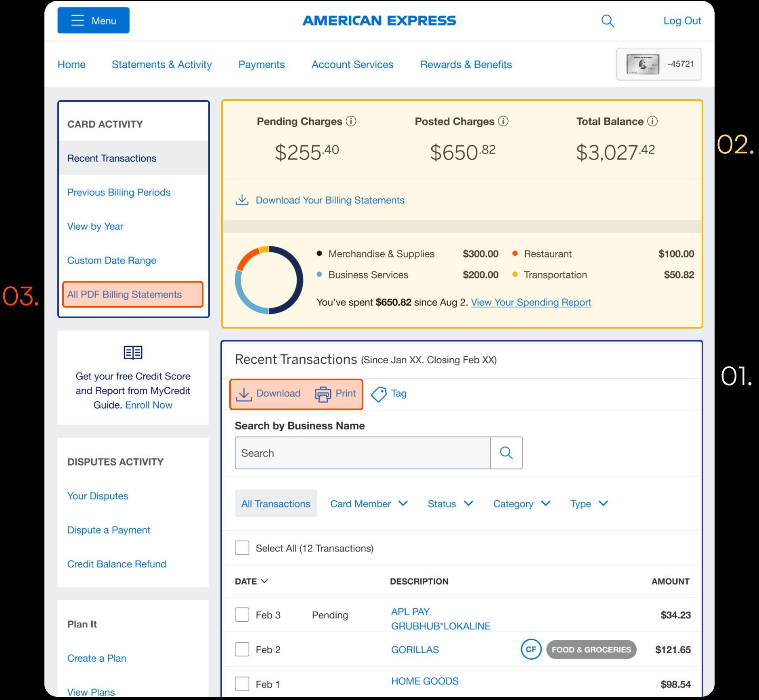This screenshot has width=759, height=700.
Task: Click the $34.23 amount
Action: (x=675, y=615)
